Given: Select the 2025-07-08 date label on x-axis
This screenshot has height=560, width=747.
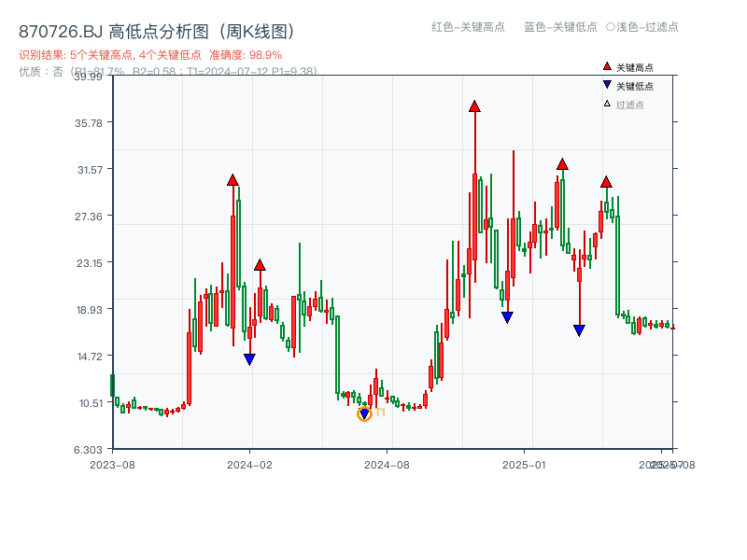Looking at the screenshot, I should [667, 462].
